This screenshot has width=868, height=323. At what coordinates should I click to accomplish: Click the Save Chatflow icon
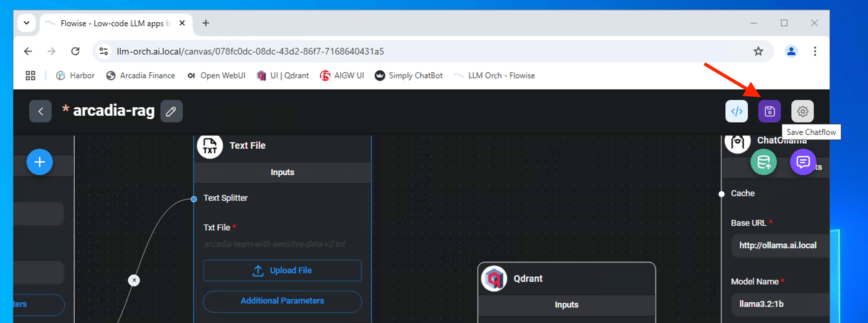click(x=769, y=111)
